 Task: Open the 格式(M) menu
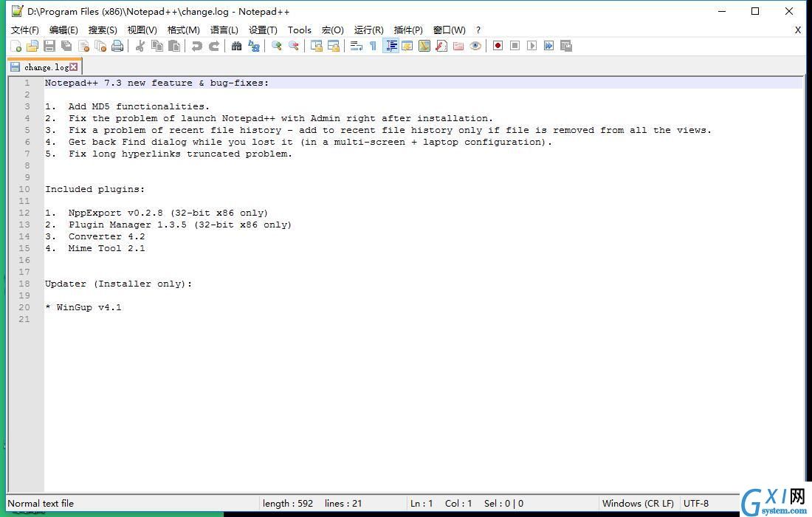pos(183,30)
